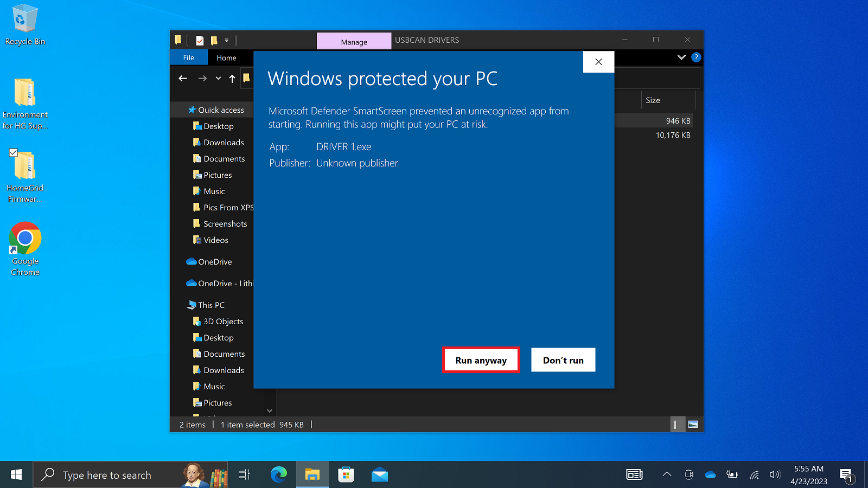Open Action Center notifications icon
Viewport: 868px width, 488px height.
point(847,476)
